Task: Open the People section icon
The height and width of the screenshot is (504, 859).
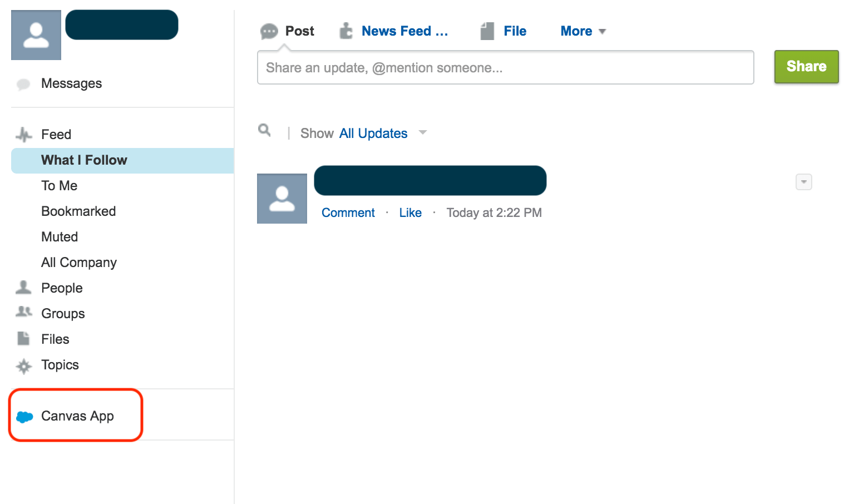Action: (23, 287)
